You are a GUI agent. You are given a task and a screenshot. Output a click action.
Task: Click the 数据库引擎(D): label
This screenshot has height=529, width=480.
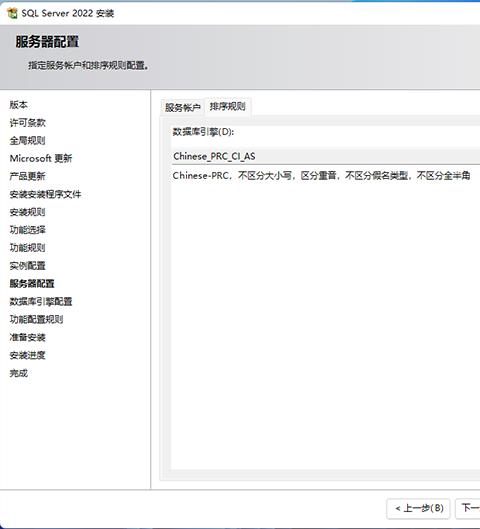pos(203,132)
